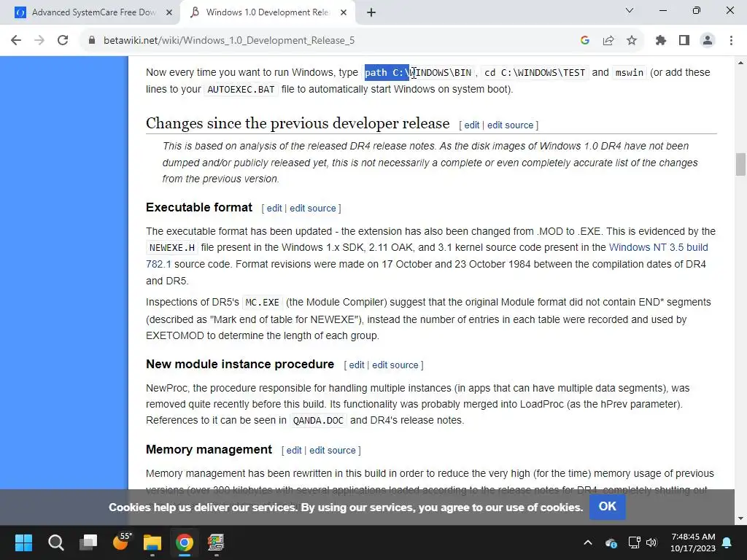Edit the Changes since previous release section
Viewport: 747px width, 560px height.
(472, 125)
